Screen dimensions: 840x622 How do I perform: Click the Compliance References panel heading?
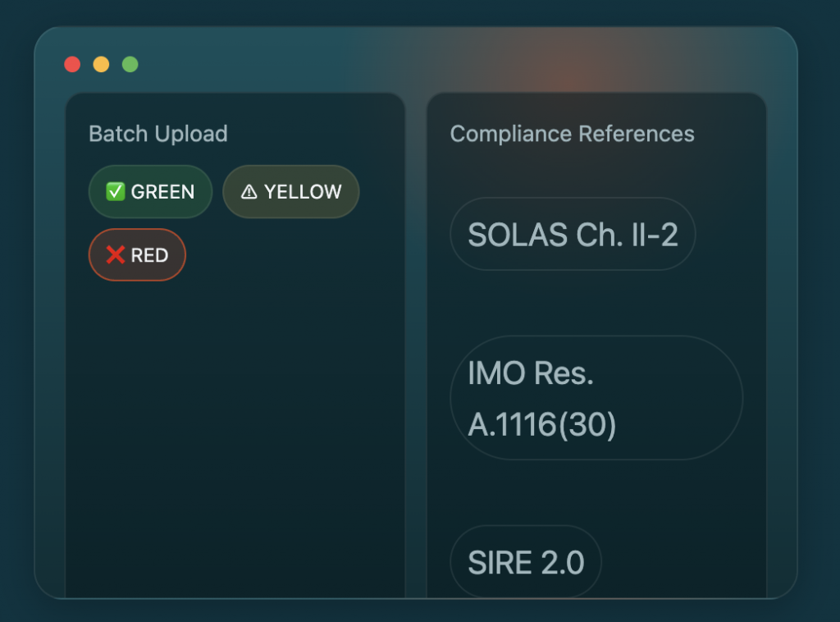tap(572, 134)
